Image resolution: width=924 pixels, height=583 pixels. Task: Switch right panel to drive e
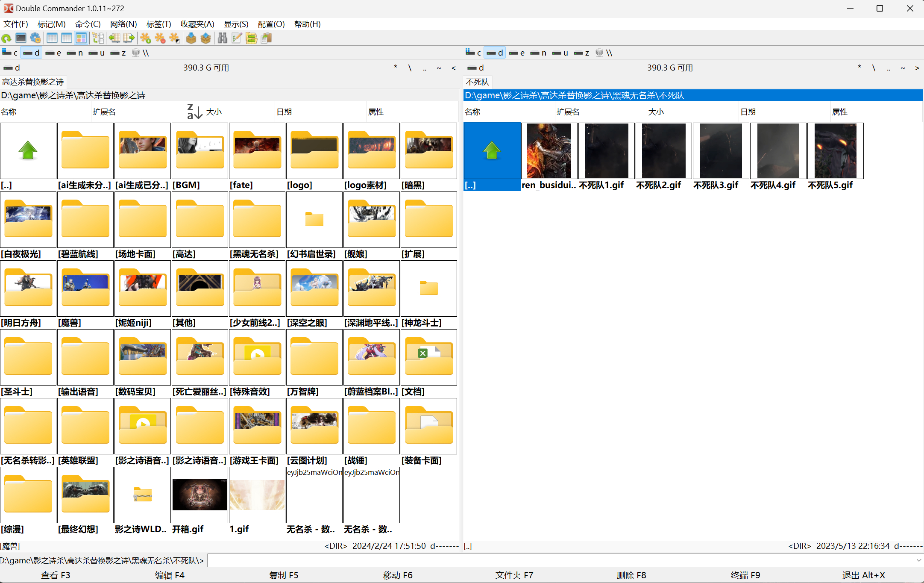tap(517, 53)
